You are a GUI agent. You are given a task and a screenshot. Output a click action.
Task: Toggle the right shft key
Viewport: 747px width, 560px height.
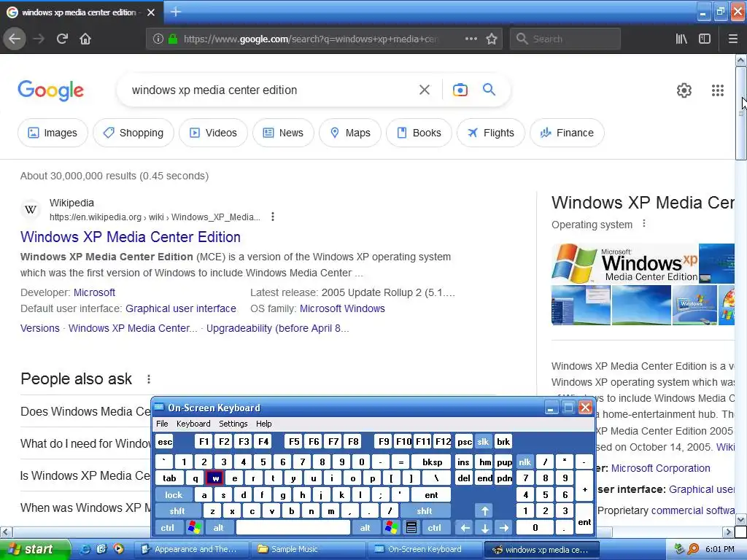[x=425, y=511]
